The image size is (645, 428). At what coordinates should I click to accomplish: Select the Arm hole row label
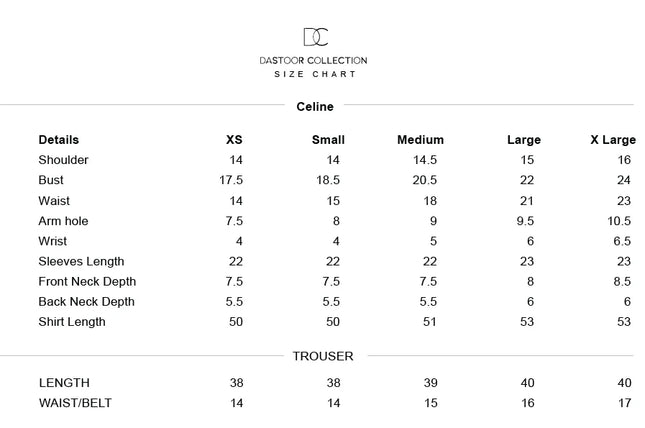63,221
